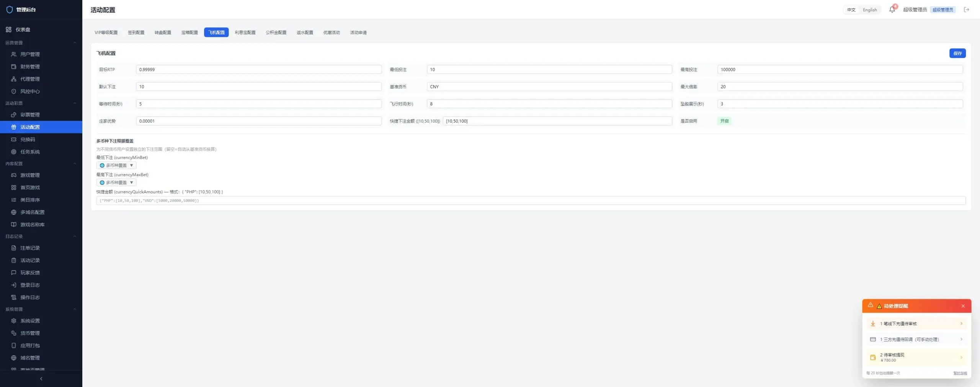
Task: Switch to 利息宝配置 tab
Action: [x=245, y=33]
